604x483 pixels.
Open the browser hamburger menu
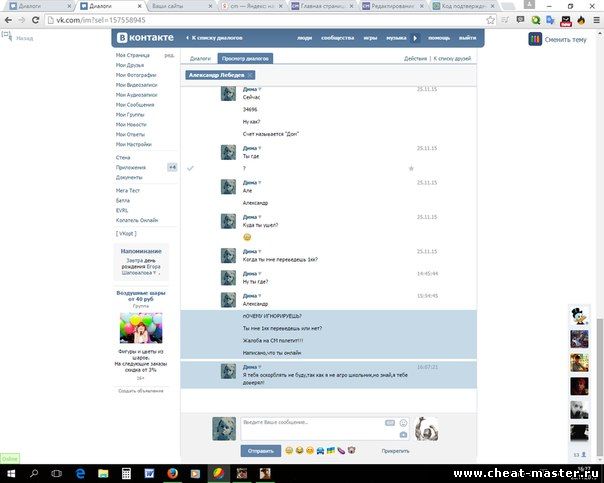tap(596, 20)
